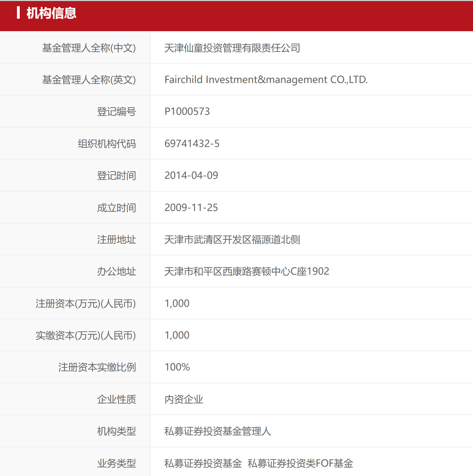This screenshot has width=473, height=476.
Task: Select the ratio value 100%
Action: click(x=177, y=367)
